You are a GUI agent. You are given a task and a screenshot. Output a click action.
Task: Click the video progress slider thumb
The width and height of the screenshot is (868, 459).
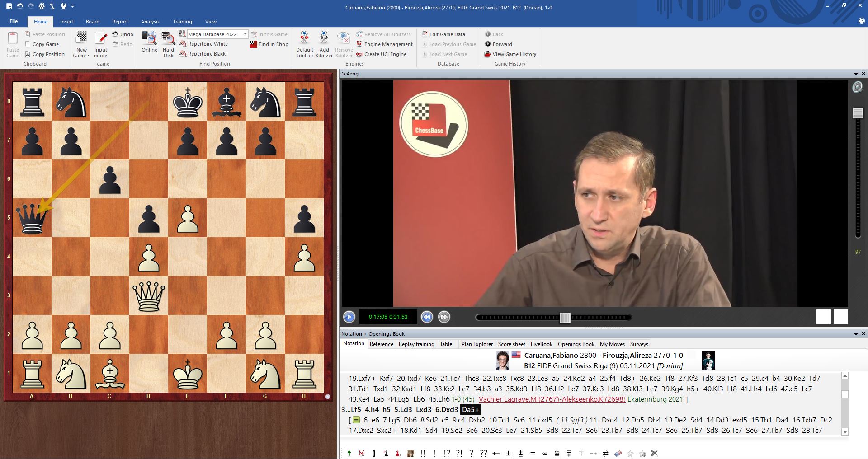click(x=565, y=318)
